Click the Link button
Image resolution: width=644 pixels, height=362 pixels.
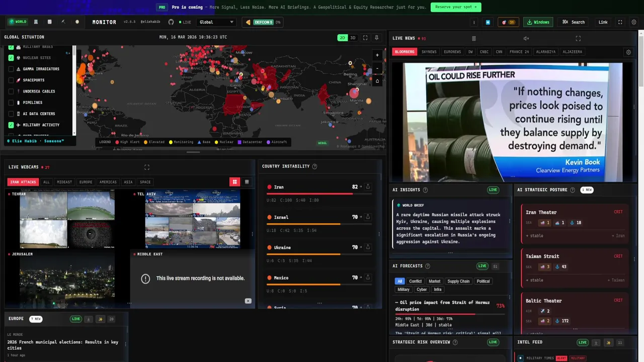(603, 22)
